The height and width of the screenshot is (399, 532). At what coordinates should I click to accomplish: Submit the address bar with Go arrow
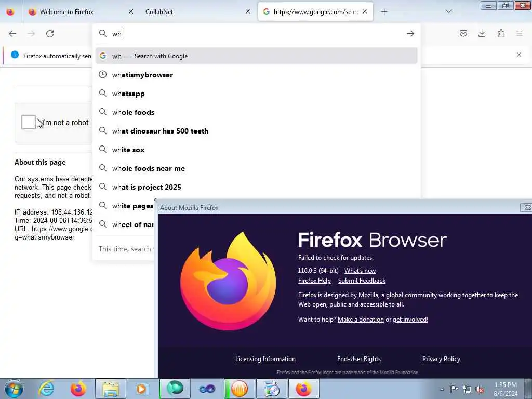tap(410, 34)
